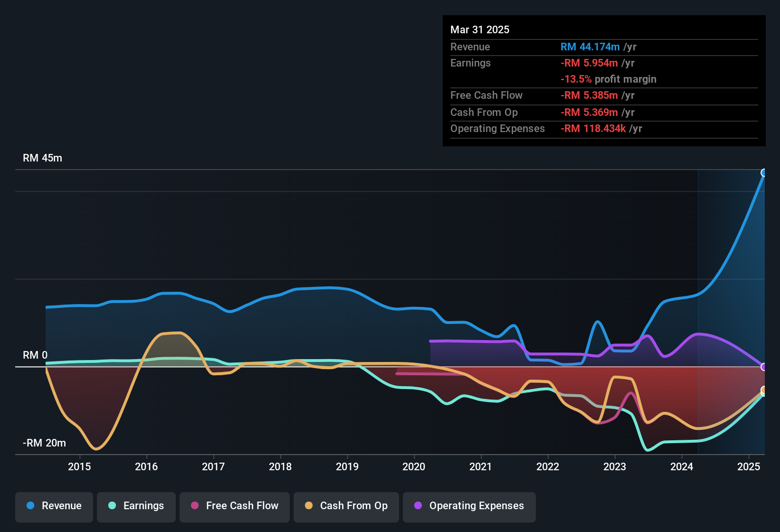This screenshot has width=780, height=532.
Task: Click the teal Earnings legend dot
Action: (112, 505)
